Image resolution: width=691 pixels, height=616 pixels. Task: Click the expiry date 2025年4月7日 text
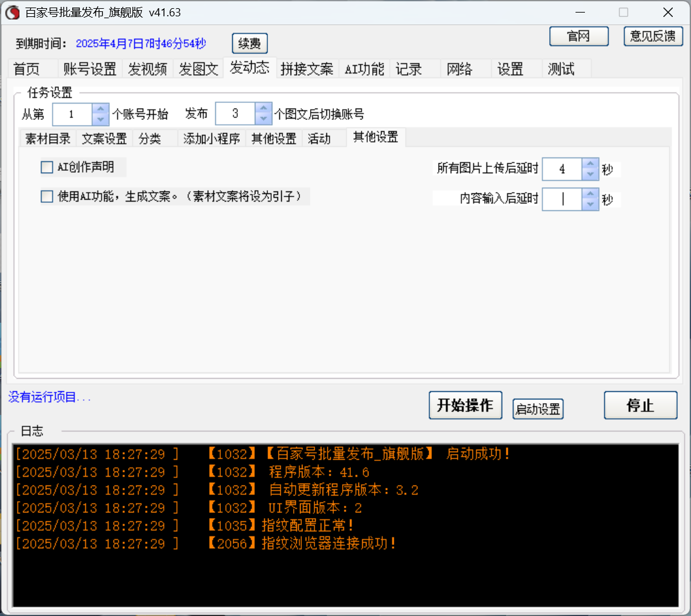click(x=141, y=44)
